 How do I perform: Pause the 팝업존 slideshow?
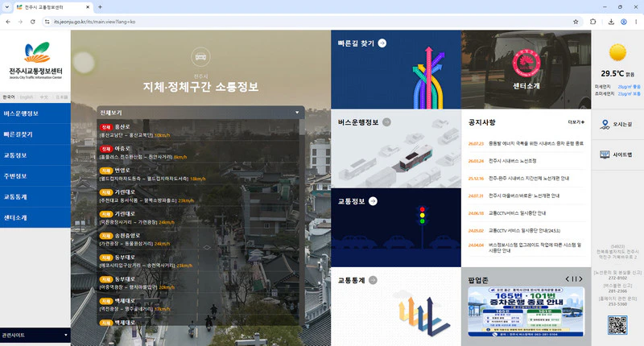click(574, 279)
